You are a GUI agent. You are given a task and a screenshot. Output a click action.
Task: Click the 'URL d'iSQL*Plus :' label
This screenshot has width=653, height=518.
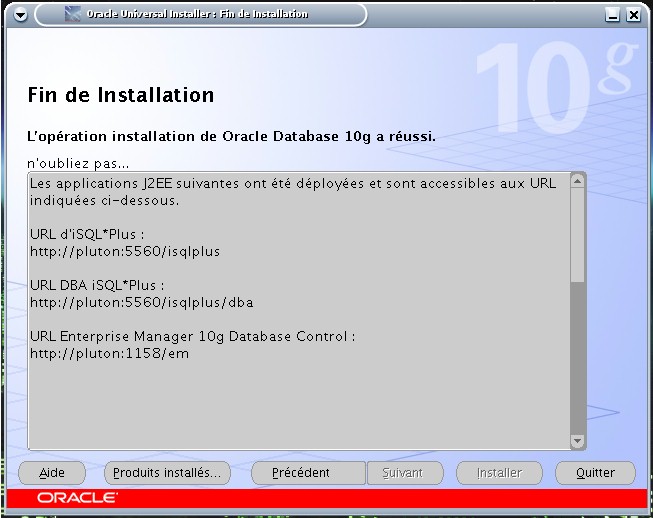pos(87,234)
